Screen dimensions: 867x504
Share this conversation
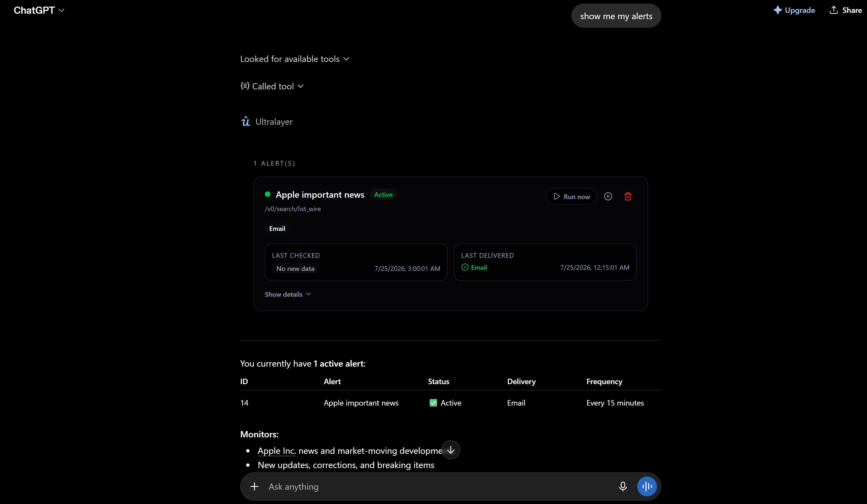coord(846,10)
